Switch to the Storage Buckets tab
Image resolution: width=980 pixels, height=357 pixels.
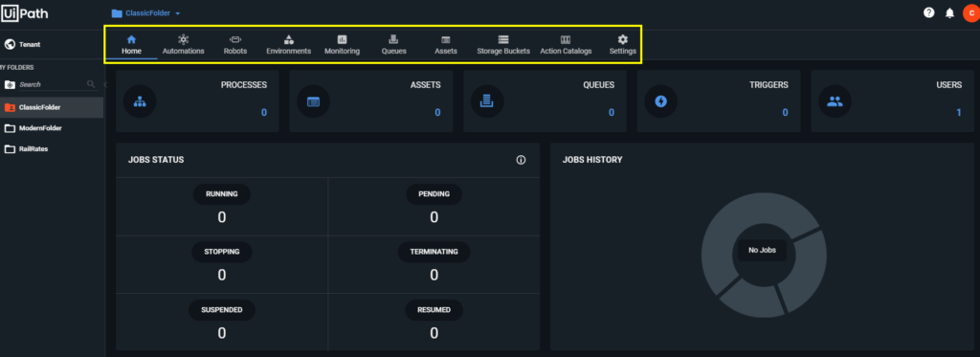click(503, 45)
